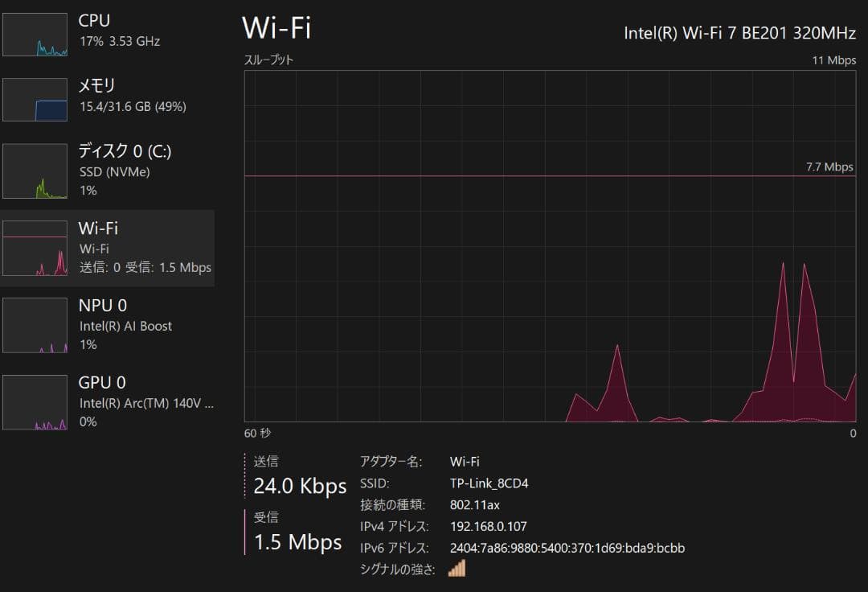868x592 pixels.
Task: Click the 7.7 Mbps graph line label
Action: 829,166
